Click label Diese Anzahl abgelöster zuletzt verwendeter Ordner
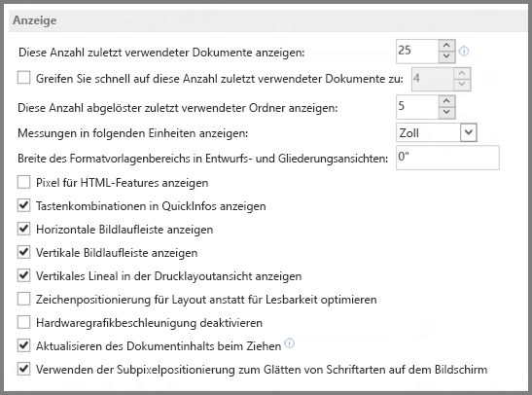The height and width of the screenshot is (395, 532). tap(178, 108)
